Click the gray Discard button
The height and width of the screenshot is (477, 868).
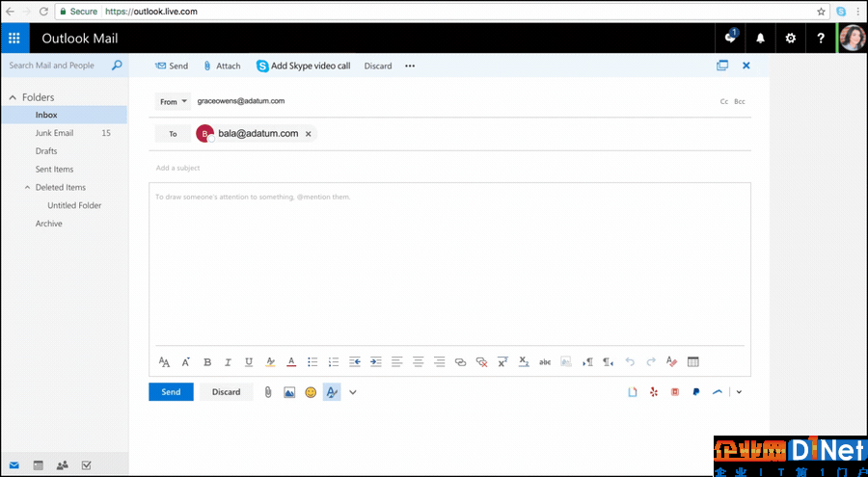point(227,392)
